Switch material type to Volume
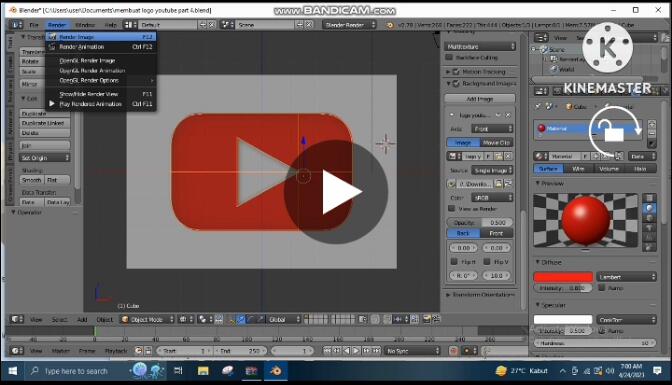672x385 pixels. click(609, 169)
